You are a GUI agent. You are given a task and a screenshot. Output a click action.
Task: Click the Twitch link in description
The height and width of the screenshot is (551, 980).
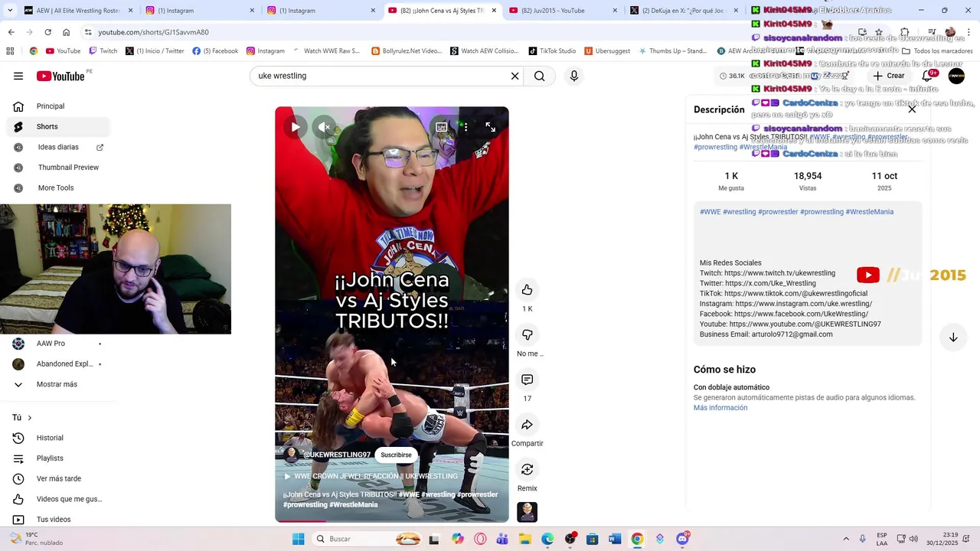779,273
